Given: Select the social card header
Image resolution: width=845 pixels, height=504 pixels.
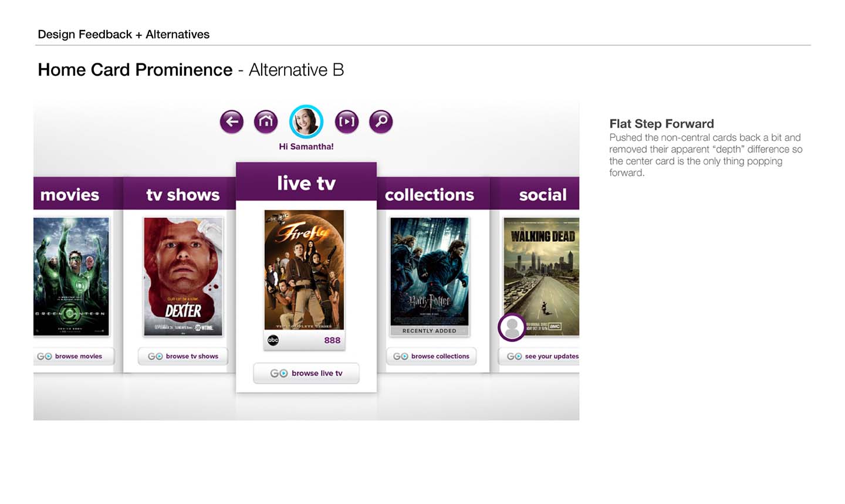Looking at the screenshot, I should pos(535,193).
